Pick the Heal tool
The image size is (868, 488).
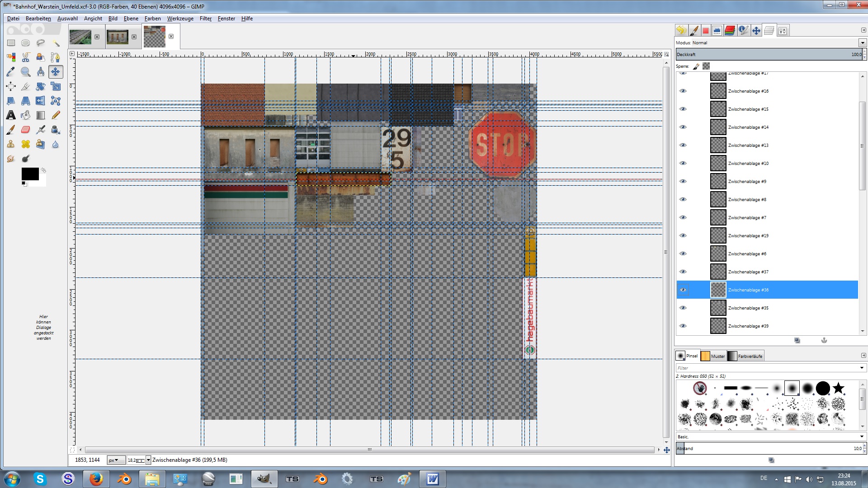[26, 144]
